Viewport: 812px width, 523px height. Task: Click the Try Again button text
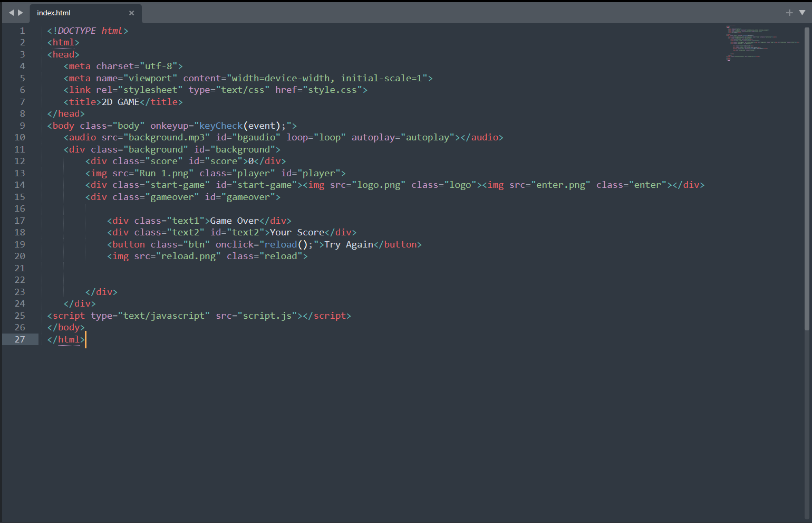click(x=349, y=244)
